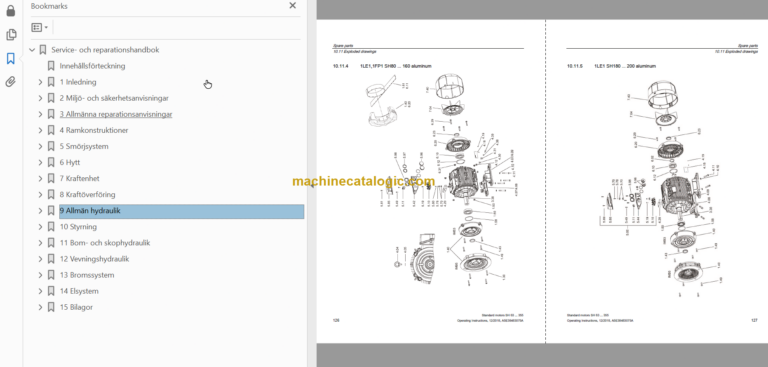The width and height of the screenshot is (768, 367).
Task: Go to Innehållsförteckning bookmark
Action: point(93,66)
